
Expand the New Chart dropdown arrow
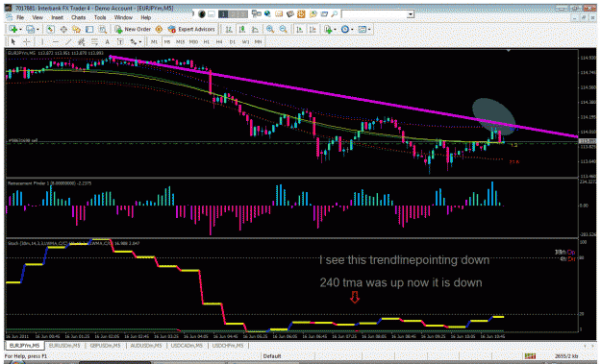20,30
